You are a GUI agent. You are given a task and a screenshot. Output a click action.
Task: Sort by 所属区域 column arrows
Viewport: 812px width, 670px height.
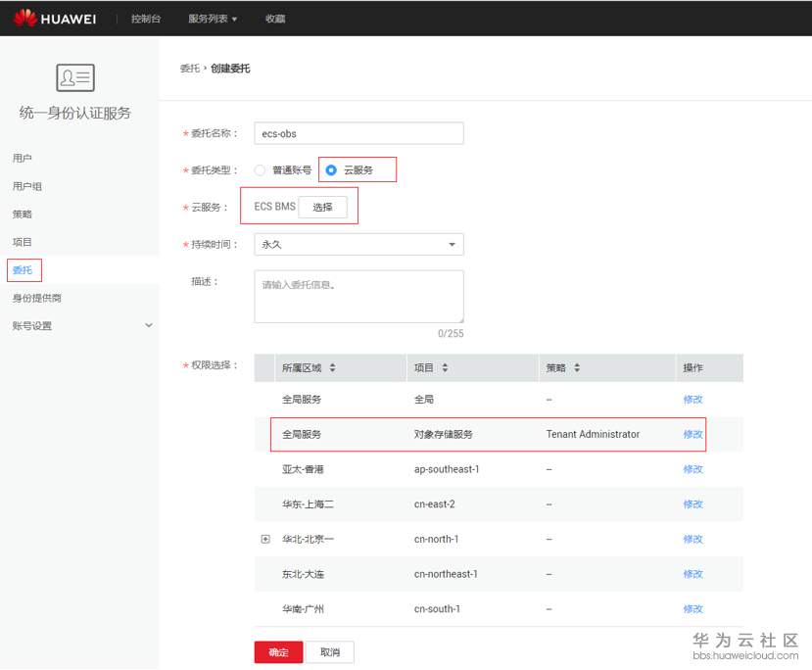pos(332,367)
